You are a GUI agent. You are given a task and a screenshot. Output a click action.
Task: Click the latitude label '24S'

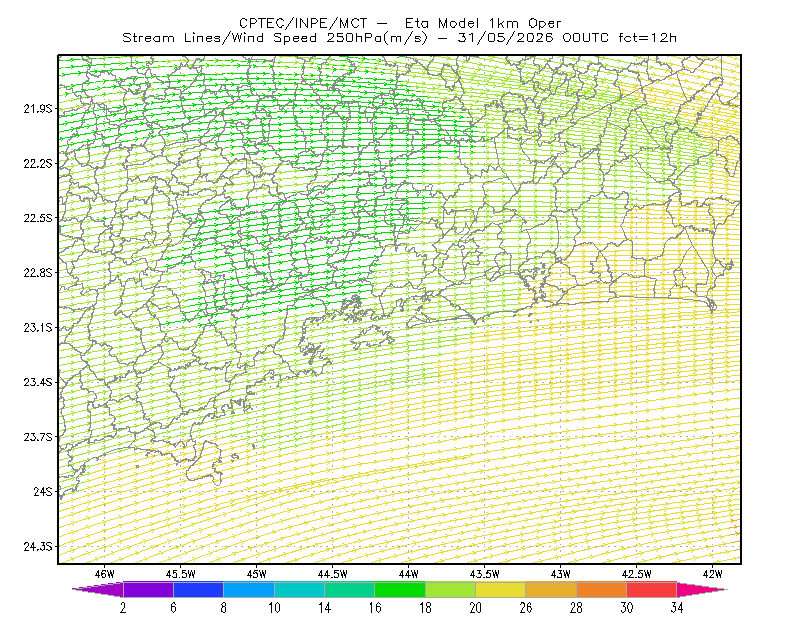coord(43,491)
